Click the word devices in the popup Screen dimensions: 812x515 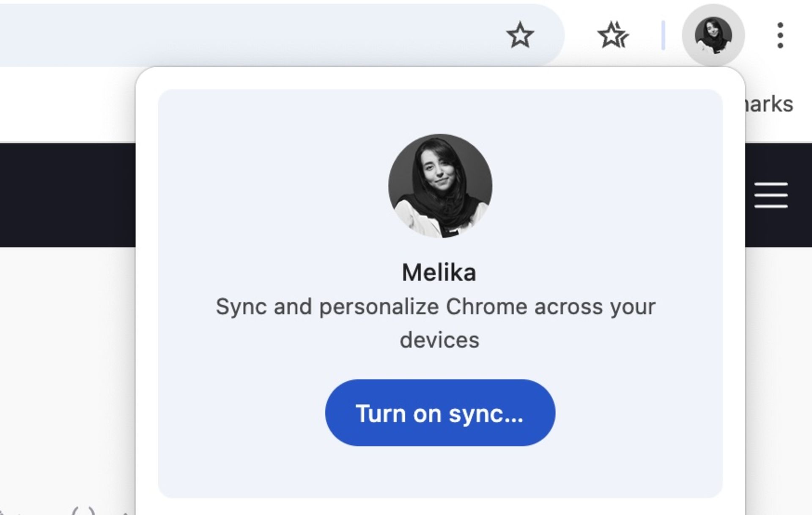coord(439,340)
